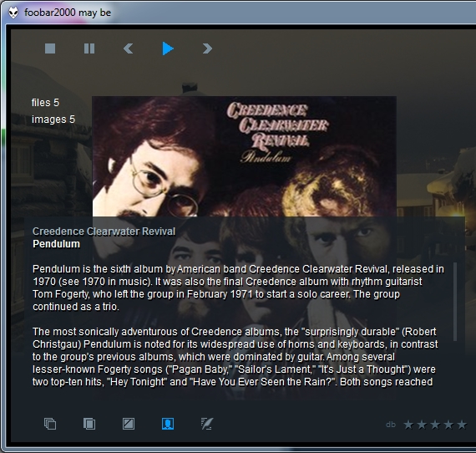This screenshot has width=476, height=453.
Task: Open the quill lyrics panel icon
Action: pos(207,424)
